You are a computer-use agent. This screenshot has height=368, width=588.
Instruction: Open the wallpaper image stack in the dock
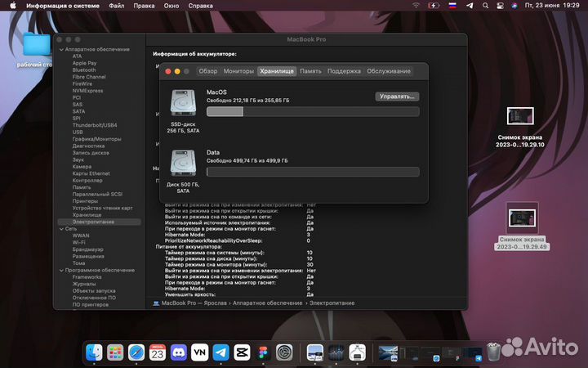[388, 352]
